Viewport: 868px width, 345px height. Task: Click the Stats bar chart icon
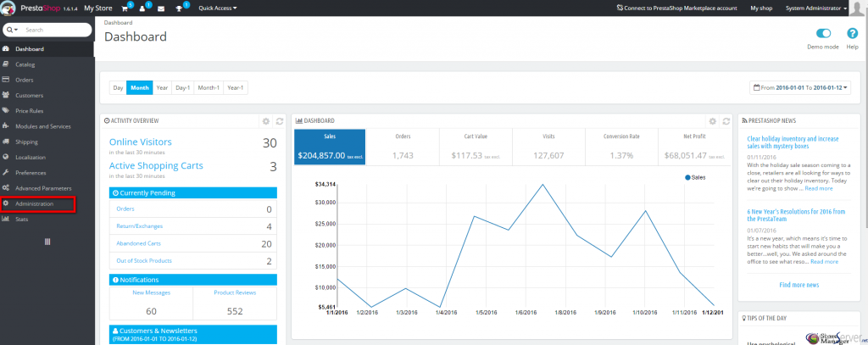[x=6, y=220]
